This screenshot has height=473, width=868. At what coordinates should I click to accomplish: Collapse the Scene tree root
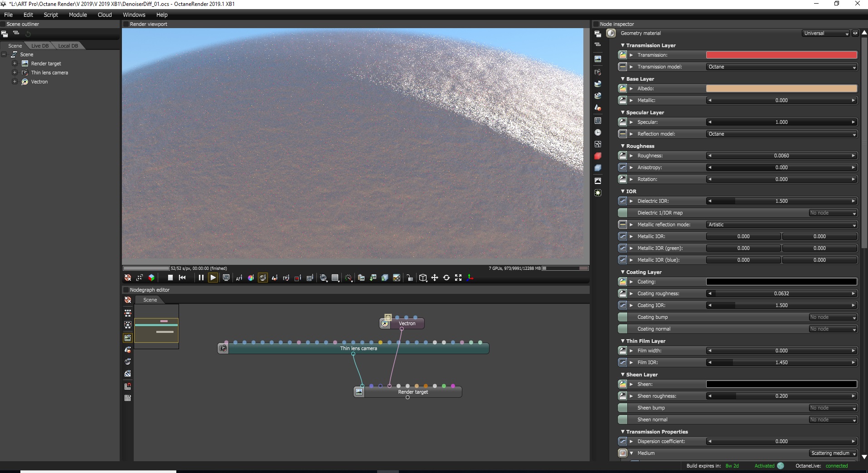pyautogui.click(x=4, y=54)
